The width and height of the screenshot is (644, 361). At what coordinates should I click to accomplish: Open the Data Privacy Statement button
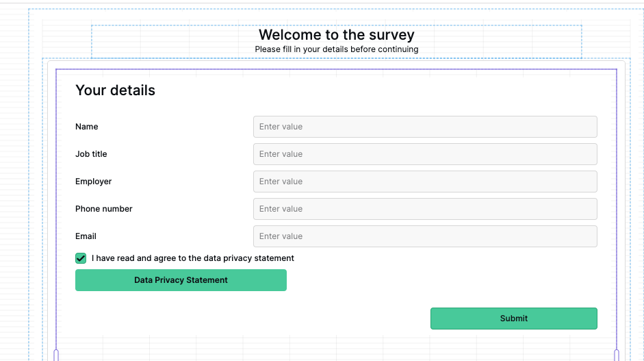tap(181, 280)
